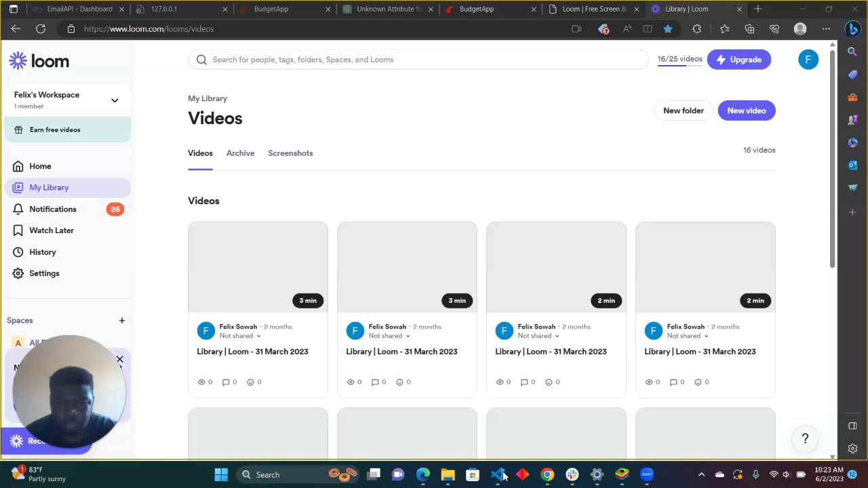Screen dimensions: 868x488
Task: Click the browser Back arrow
Action: 16,29
